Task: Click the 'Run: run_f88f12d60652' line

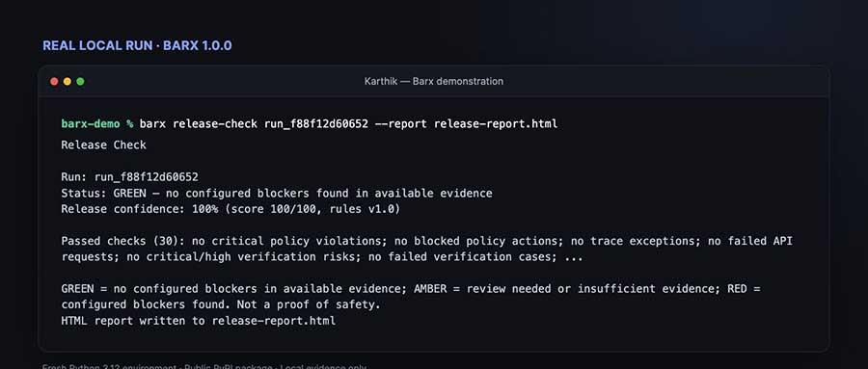Action: point(129,177)
